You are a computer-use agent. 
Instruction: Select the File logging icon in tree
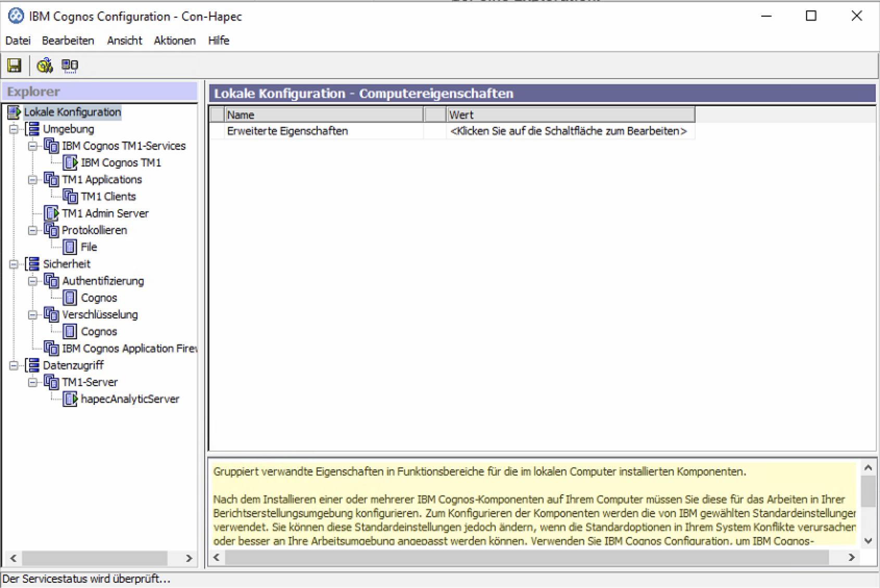coord(70,247)
